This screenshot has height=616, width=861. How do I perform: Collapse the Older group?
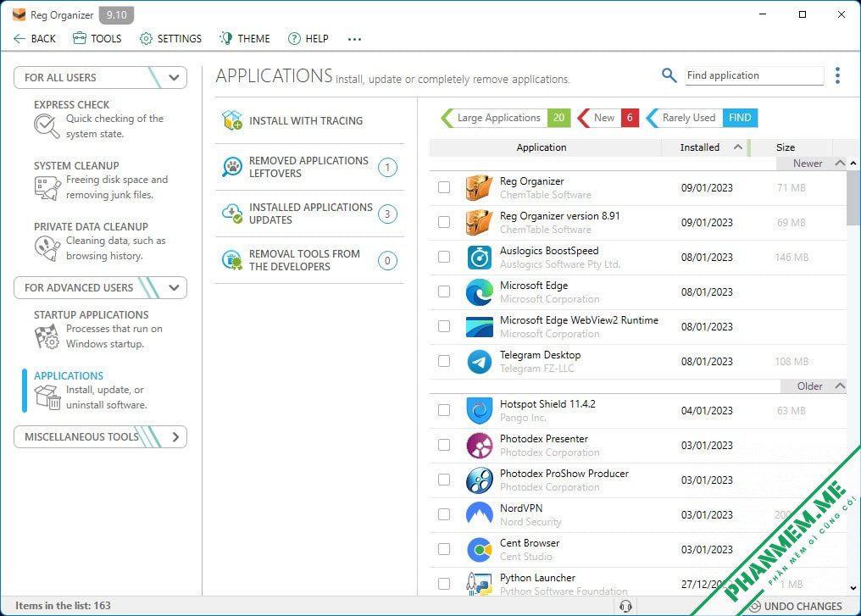tap(840, 386)
